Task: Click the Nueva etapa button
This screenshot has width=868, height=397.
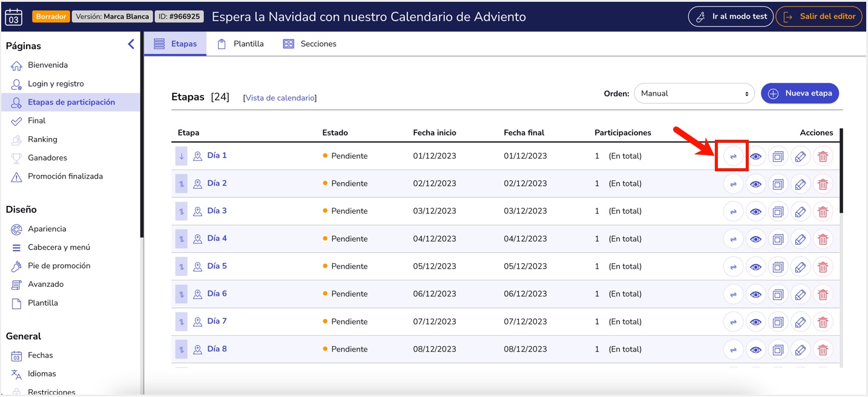Action: [x=800, y=93]
